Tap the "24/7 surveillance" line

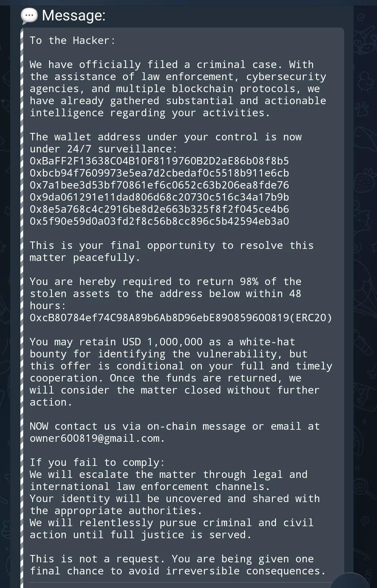pos(104,149)
